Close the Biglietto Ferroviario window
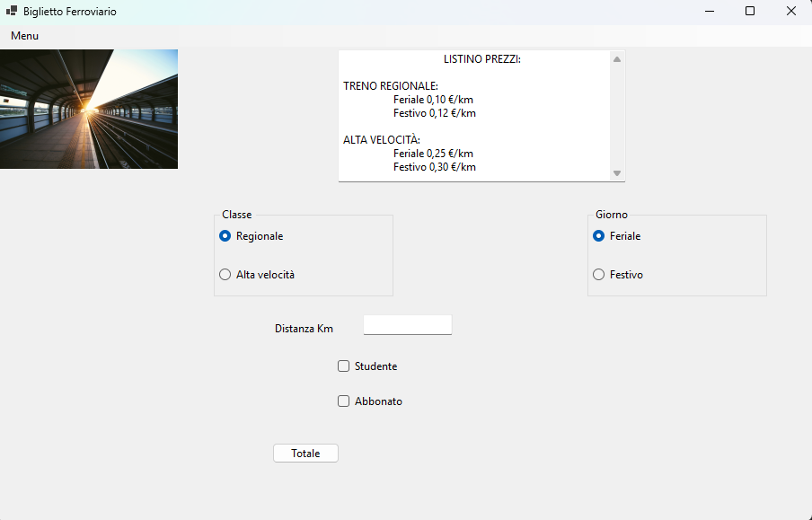Viewport: 812px width, 520px height. click(x=790, y=11)
